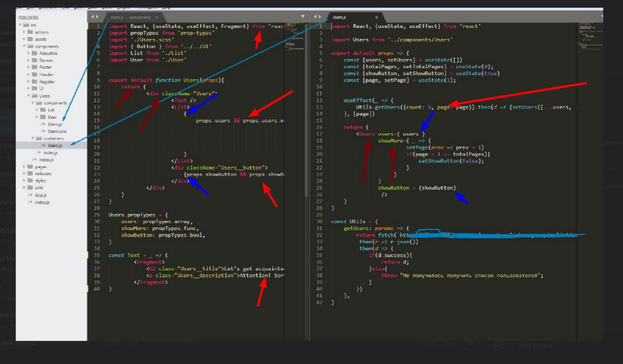Click 'setPage(prev => prev + 1)' line
Image resolution: width=623 pixels, height=364 pixels.
445,147
